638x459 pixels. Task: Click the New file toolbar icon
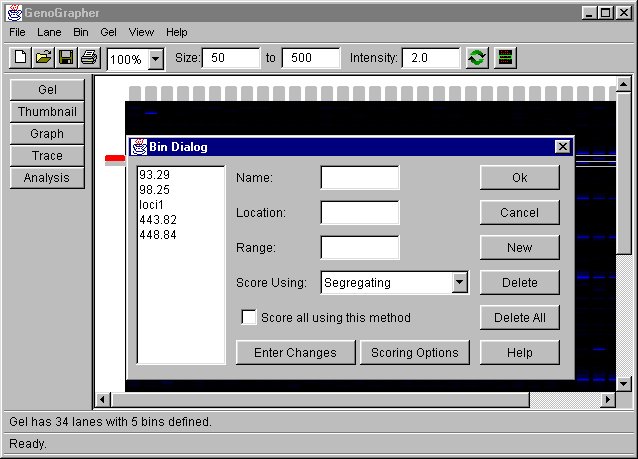21,58
